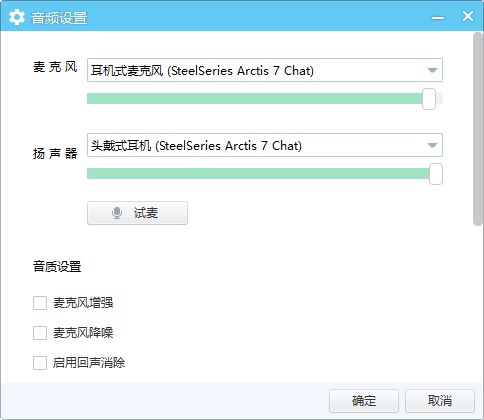
Task: Click the 确定 button
Action: click(364, 400)
